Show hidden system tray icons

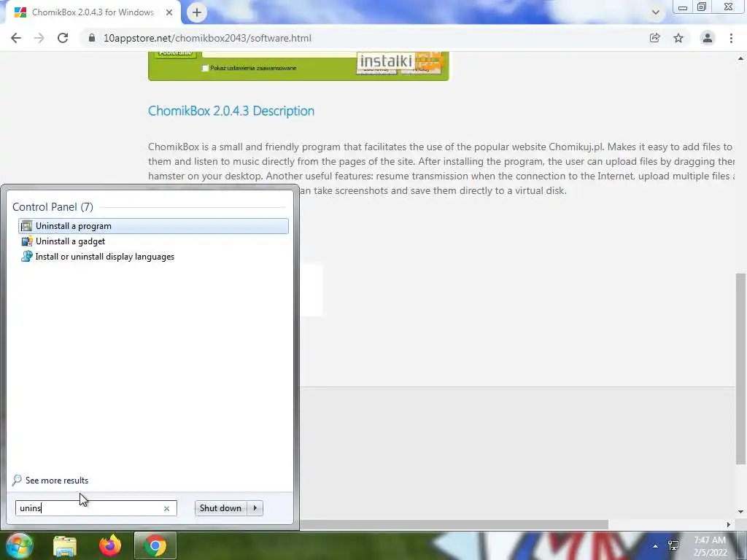click(656, 546)
